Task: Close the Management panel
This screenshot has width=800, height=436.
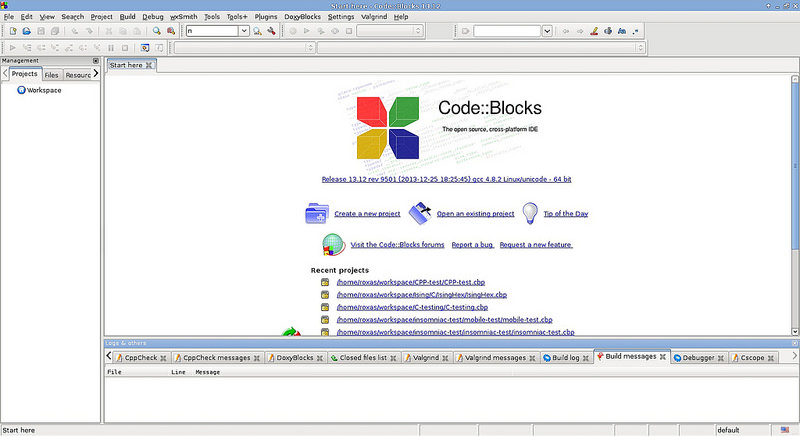Action: click(x=96, y=61)
